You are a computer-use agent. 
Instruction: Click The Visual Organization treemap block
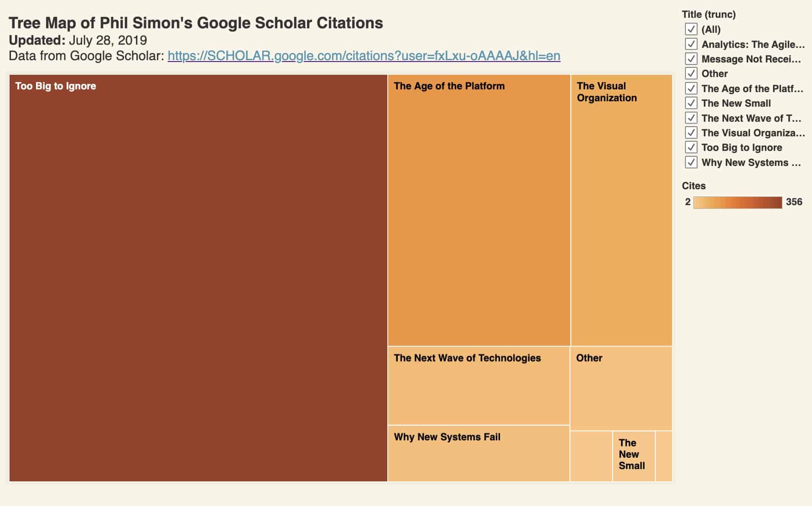tap(621, 210)
